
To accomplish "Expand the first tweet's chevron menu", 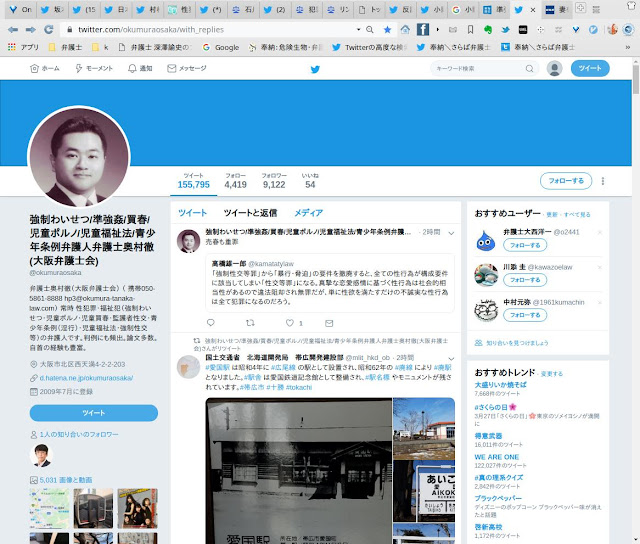I will [x=451, y=233].
